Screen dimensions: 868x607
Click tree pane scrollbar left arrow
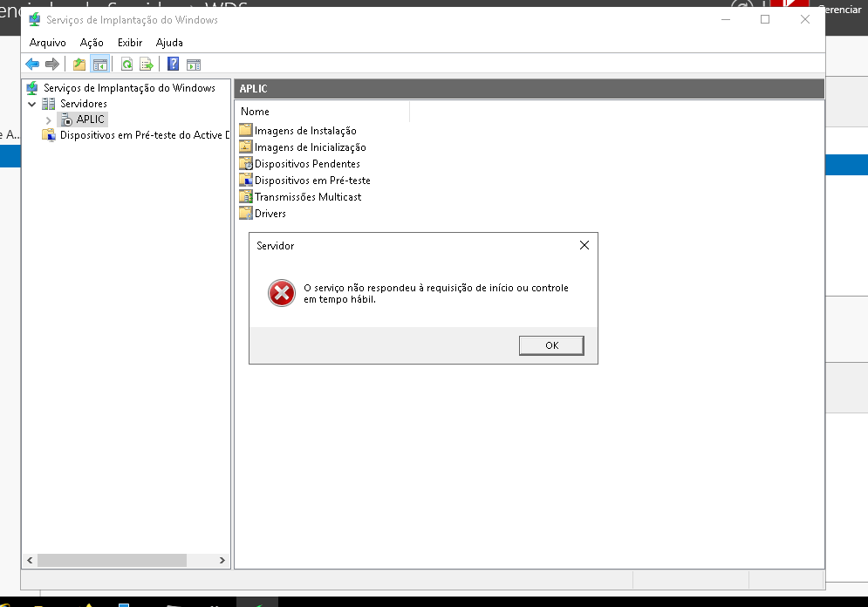click(x=30, y=560)
